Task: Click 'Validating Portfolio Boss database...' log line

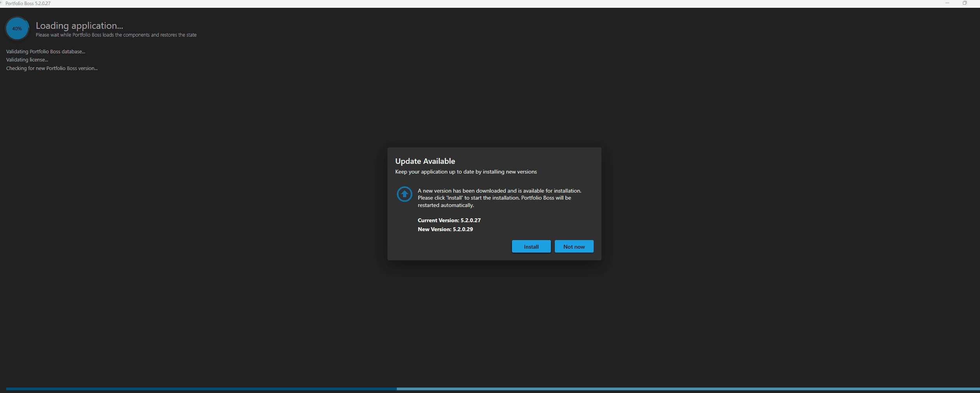Action: coord(46,51)
